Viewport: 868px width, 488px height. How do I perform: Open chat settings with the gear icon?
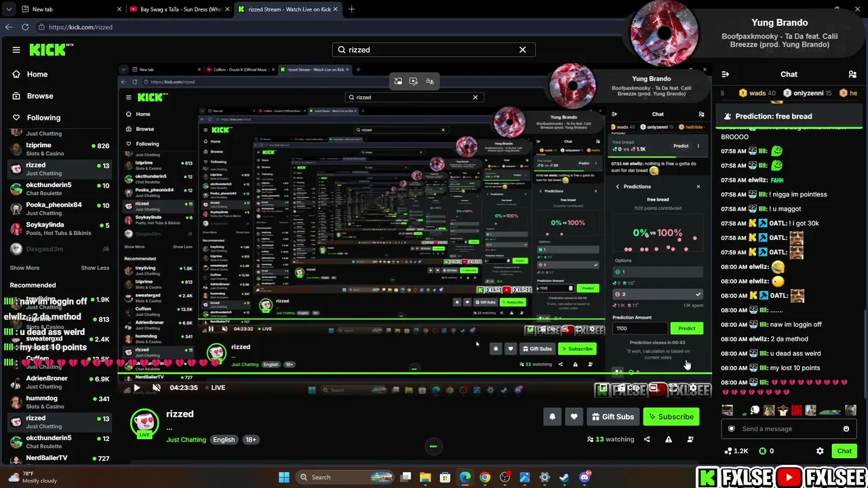[x=820, y=451]
